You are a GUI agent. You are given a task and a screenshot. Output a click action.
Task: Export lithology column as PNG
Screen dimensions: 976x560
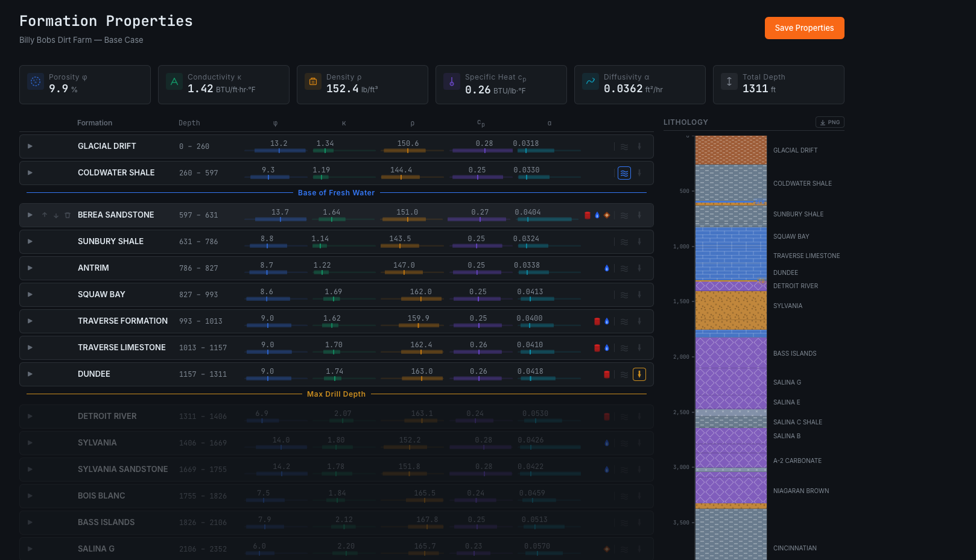tap(829, 122)
